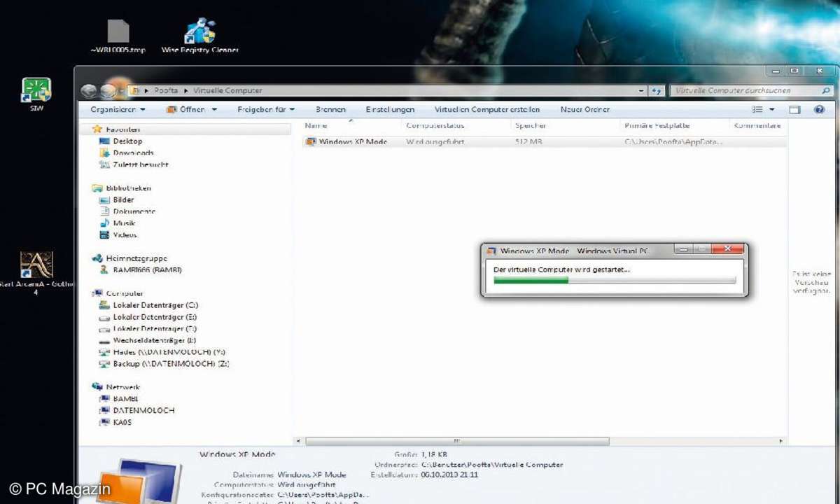Sort by the Name column header
This screenshot has height=504, width=840.
(x=316, y=126)
